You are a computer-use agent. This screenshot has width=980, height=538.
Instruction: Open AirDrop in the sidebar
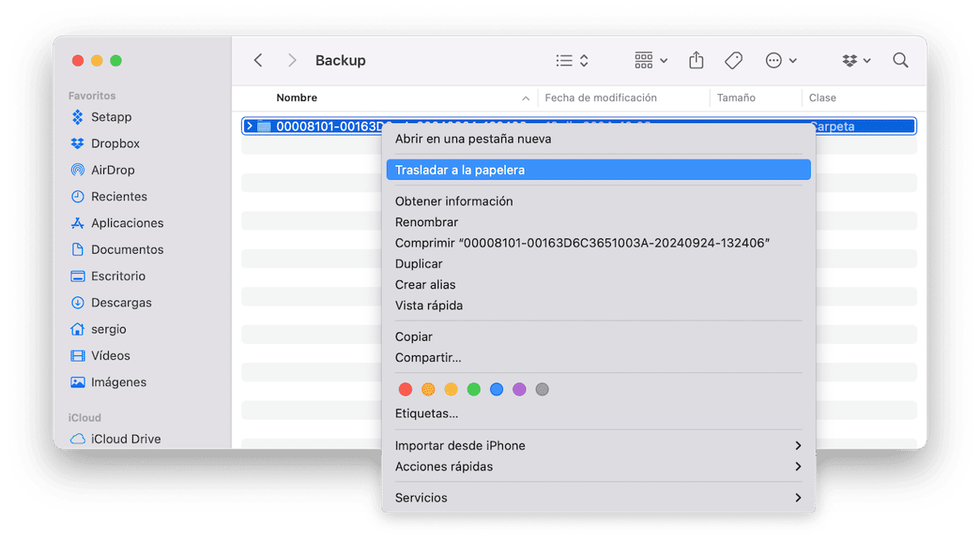[112, 170]
